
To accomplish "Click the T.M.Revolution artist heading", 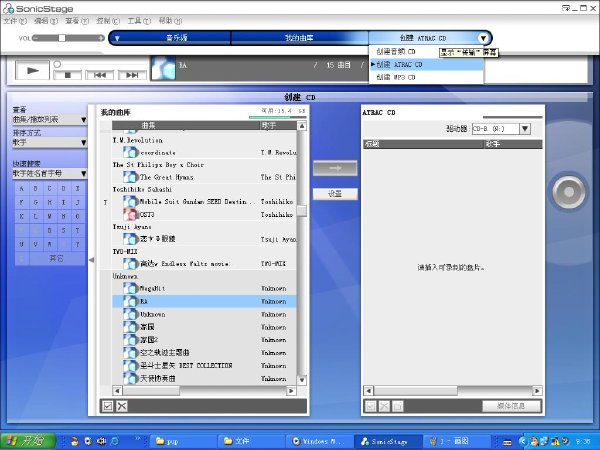I will tap(137, 140).
